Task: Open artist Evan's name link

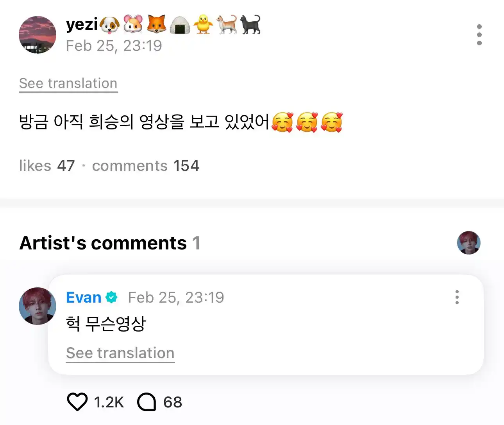Action: (x=84, y=298)
